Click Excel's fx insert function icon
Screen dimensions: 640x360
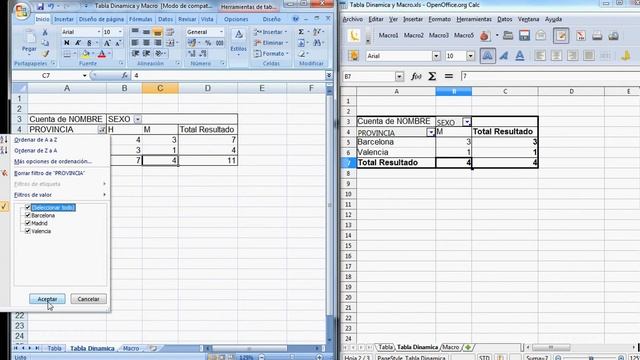(124, 76)
